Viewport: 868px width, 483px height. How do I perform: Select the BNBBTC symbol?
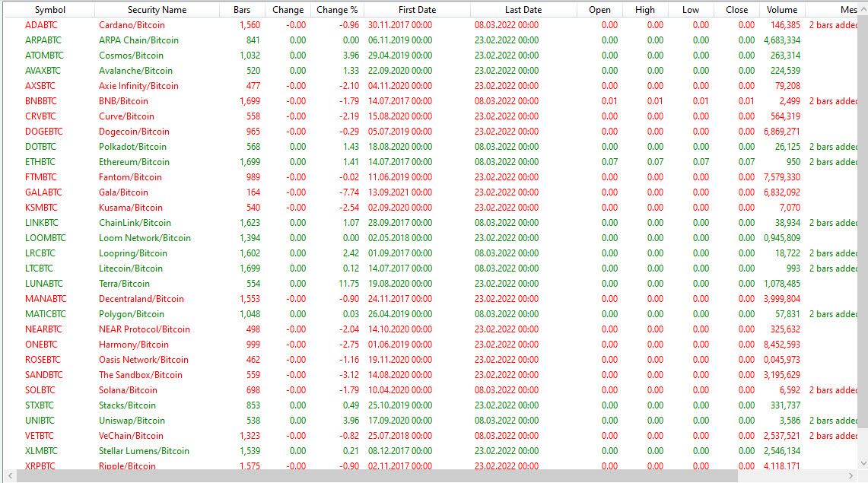[x=41, y=101]
